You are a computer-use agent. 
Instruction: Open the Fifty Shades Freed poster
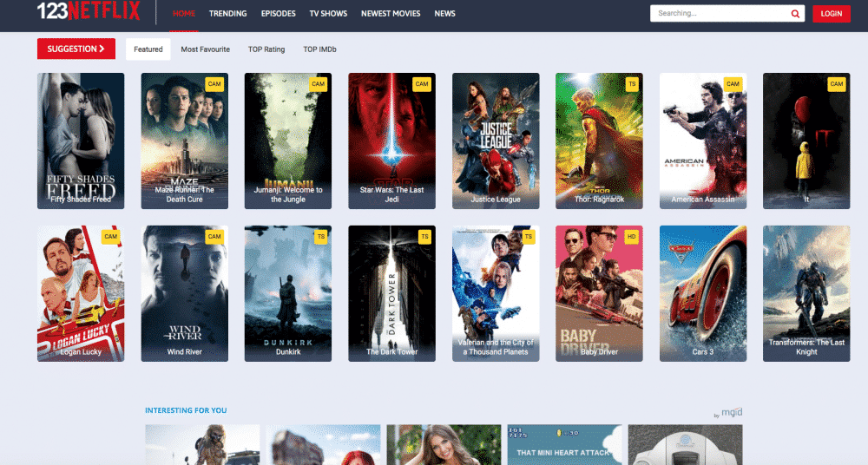[x=81, y=139]
